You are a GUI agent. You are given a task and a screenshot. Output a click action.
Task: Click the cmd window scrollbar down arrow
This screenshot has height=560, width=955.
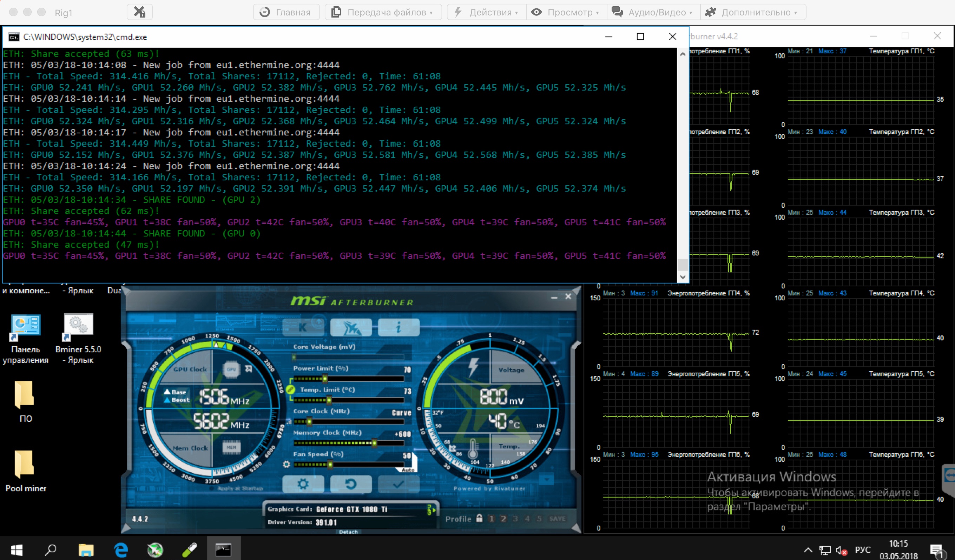tap(683, 277)
